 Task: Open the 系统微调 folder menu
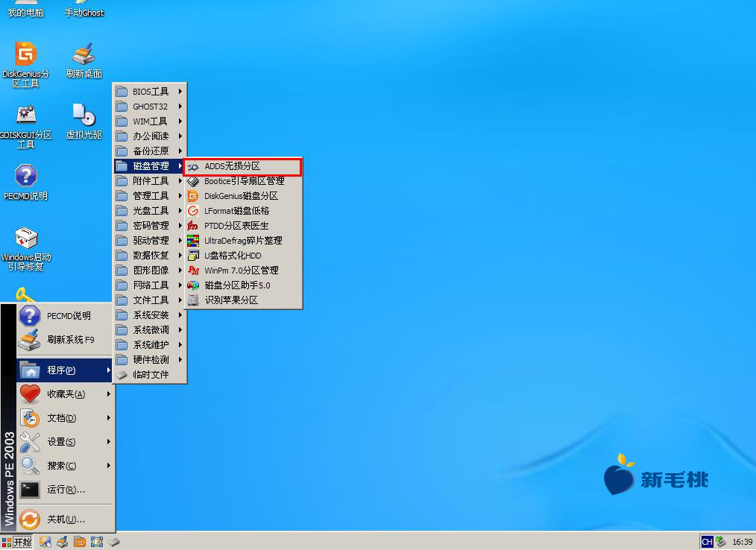pos(150,330)
